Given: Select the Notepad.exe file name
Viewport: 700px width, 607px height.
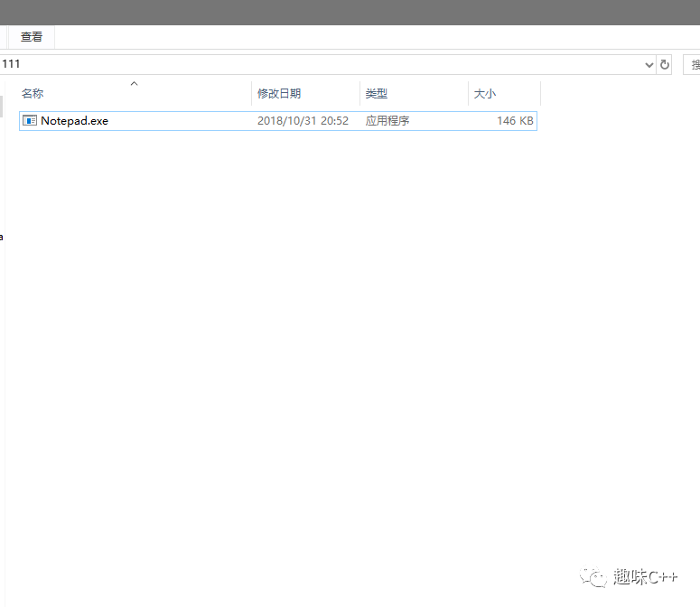Looking at the screenshot, I should (75, 121).
